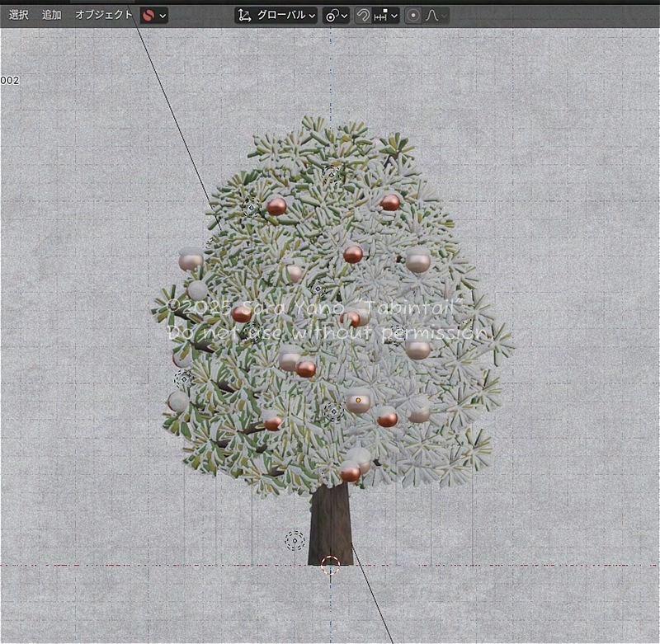This screenshot has height=644, width=660.
Task: Open the dropdown next to the red sphere icon
Action: (163, 15)
